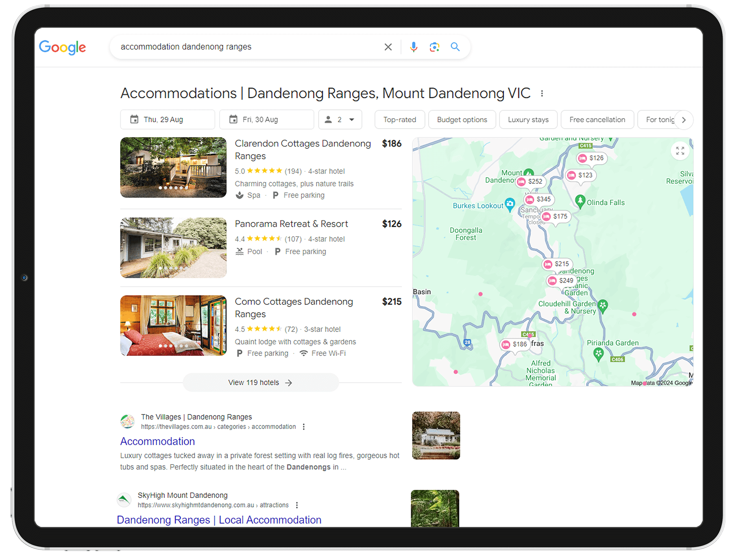This screenshot has width=732, height=560.
Task: Clear the search box with X icon
Action: (x=388, y=47)
